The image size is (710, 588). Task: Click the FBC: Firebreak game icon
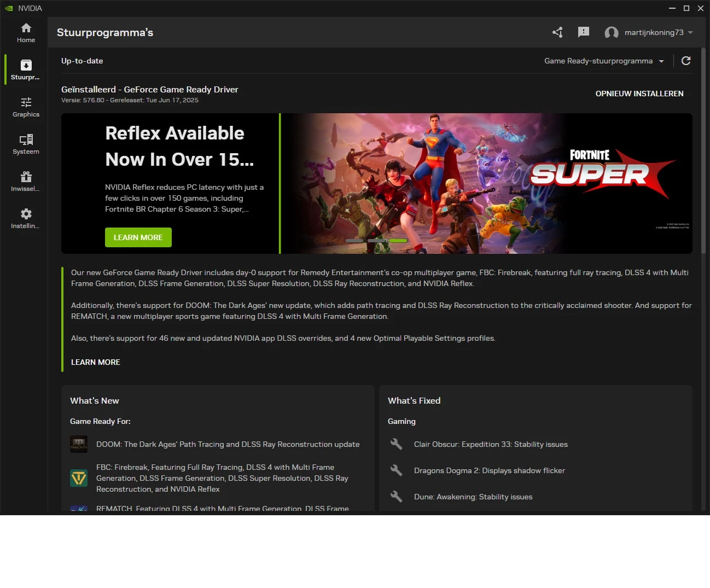tap(79, 478)
